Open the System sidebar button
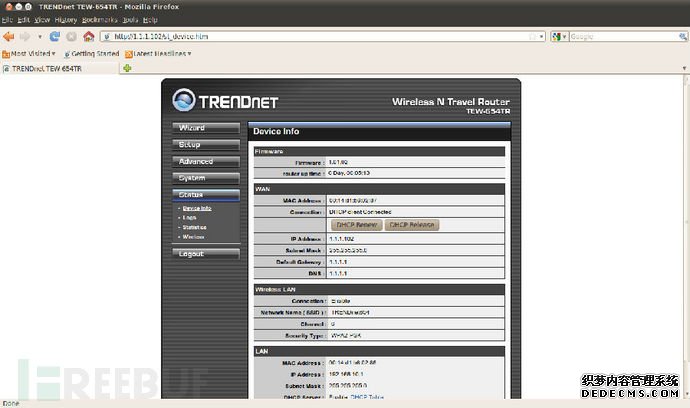The height and width of the screenshot is (408, 690). [206, 178]
